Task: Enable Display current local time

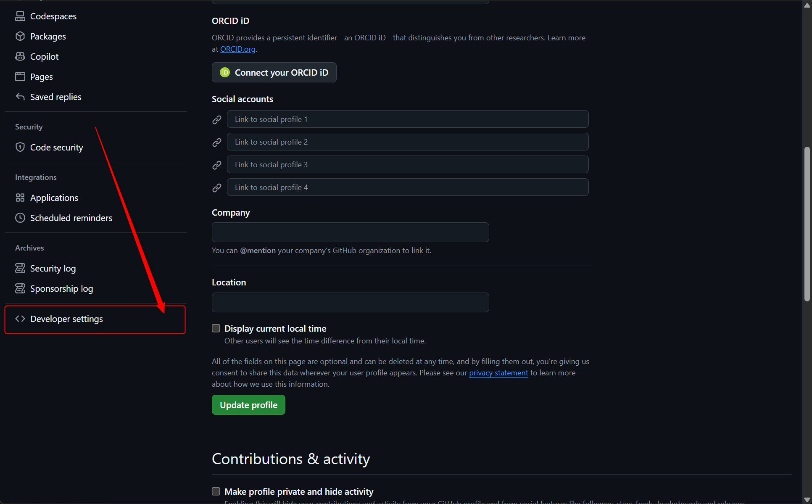Action: [x=216, y=328]
